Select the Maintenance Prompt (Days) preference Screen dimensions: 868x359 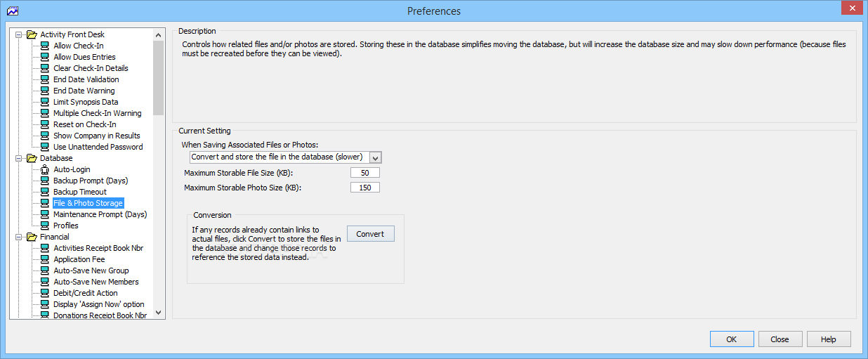click(x=100, y=214)
